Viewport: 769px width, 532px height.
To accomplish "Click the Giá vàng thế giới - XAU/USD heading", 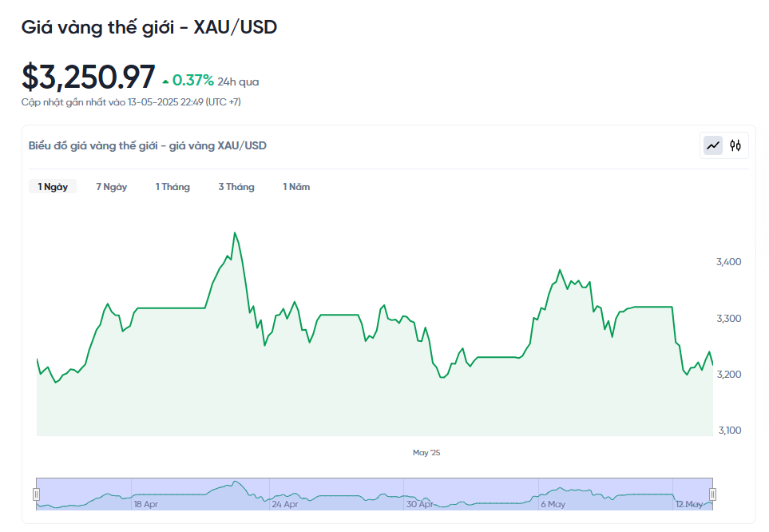I will pos(149,27).
